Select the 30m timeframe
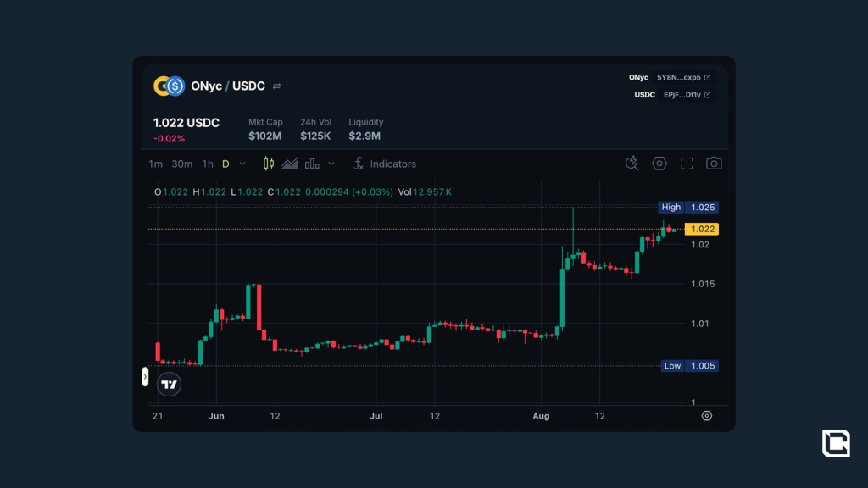 181,164
